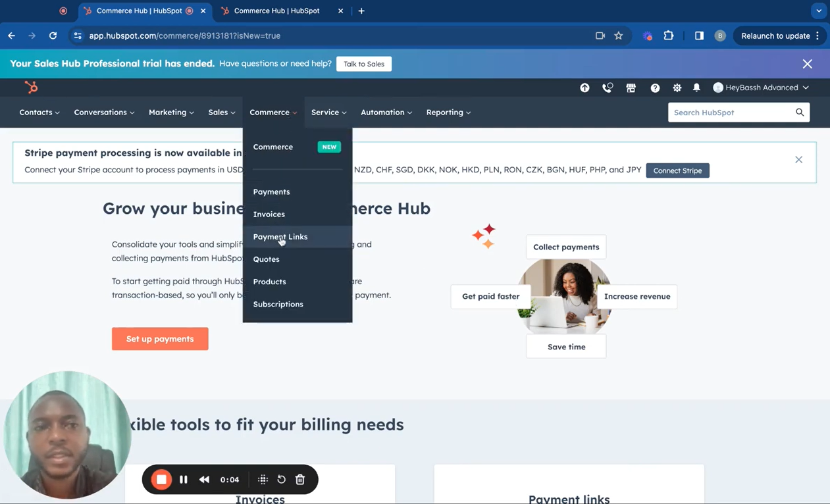Image resolution: width=830 pixels, height=504 pixels.
Task: Select Quotes menu item
Action: 297,259
